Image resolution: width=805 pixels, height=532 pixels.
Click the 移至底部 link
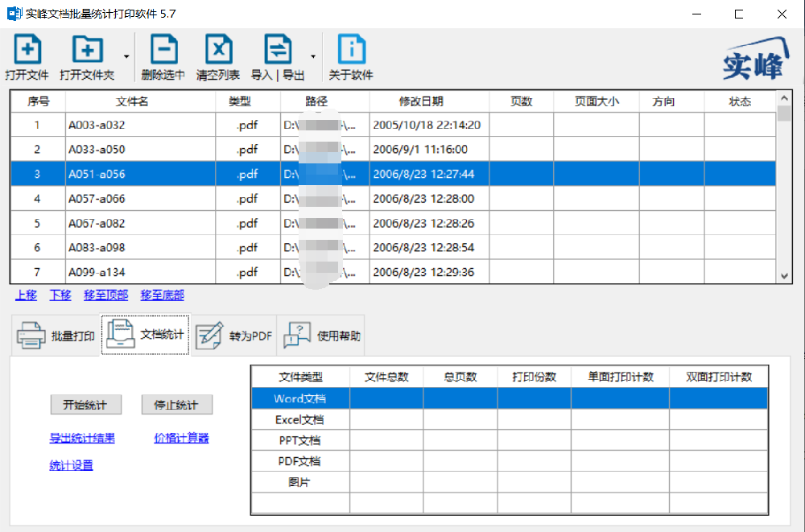pos(163,295)
